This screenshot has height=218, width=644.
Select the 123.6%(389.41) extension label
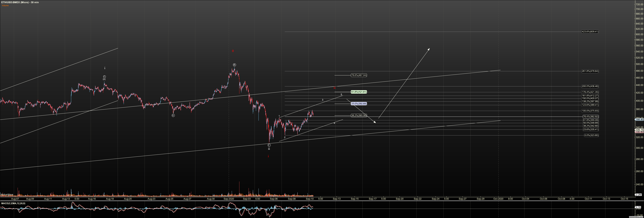[x=590, y=105]
